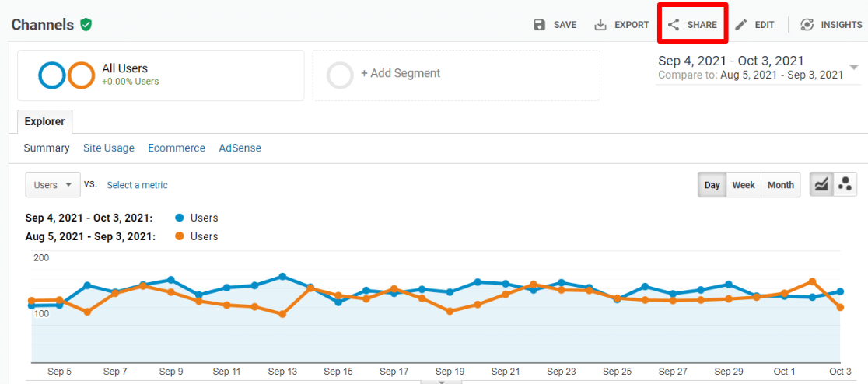
Task: Switch to the AdSense view
Action: pos(240,148)
